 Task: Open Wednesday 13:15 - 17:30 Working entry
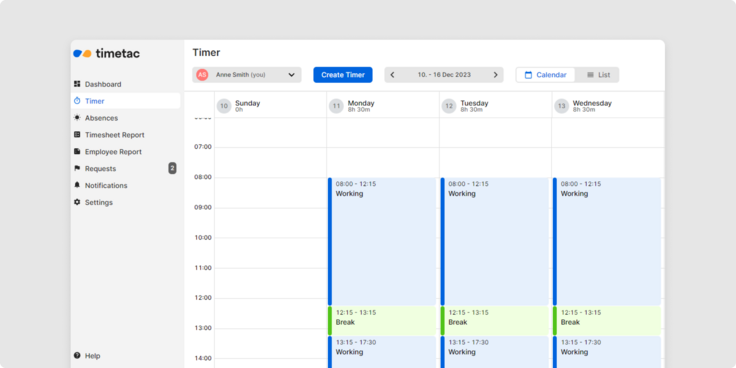tap(607, 352)
